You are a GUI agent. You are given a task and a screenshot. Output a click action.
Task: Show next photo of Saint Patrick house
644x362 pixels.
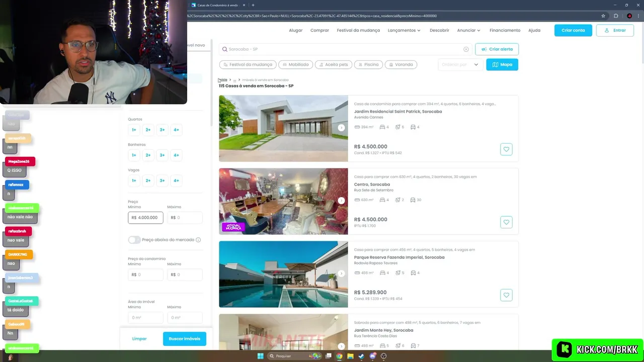pyautogui.click(x=341, y=128)
